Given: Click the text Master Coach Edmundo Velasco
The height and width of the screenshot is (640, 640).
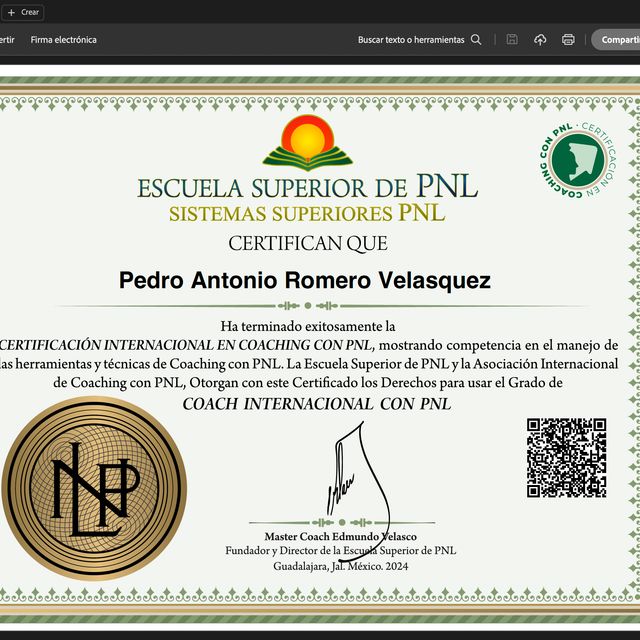Looking at the screenshot, I should coord(340,536).
